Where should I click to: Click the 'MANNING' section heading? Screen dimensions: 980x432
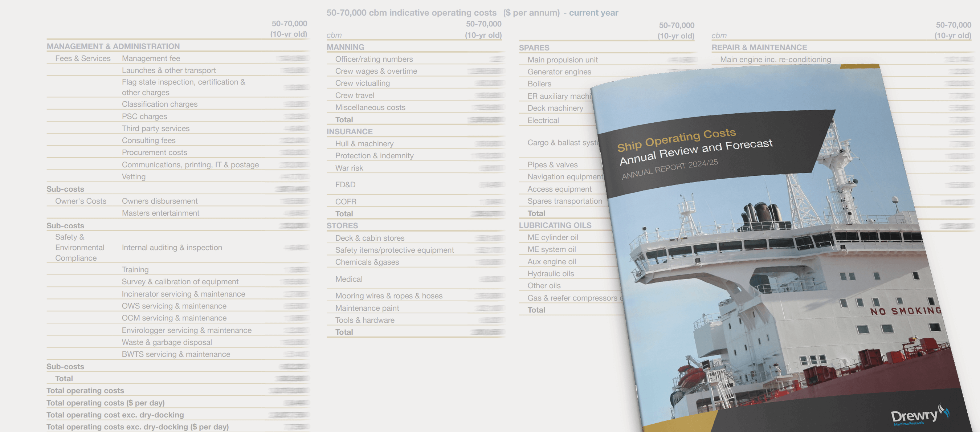pyautogui.click(x=345, y=47)
